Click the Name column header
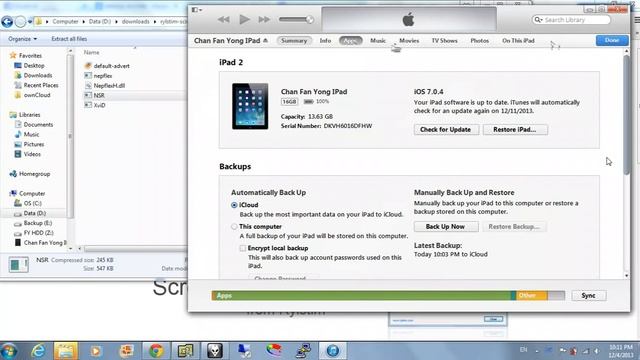This screenshot has height=360, width=640. [91, 52]
